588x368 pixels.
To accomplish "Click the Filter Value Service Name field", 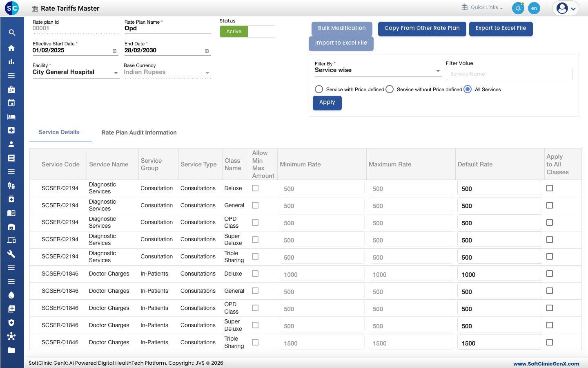I will coord(509,74).
